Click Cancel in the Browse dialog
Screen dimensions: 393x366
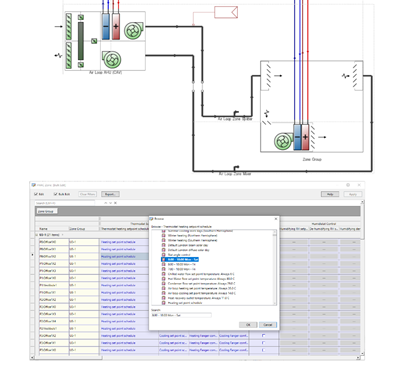(x=268, y=325)
